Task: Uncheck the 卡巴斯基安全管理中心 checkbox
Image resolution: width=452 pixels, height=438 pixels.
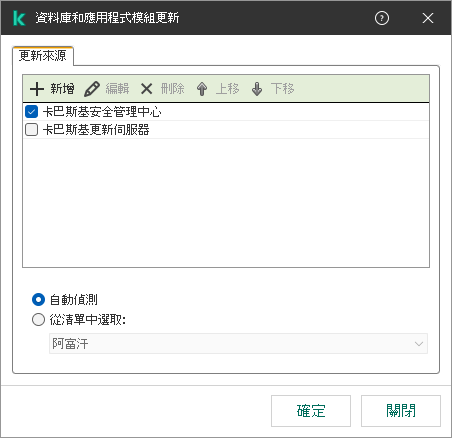Action: pyautogui.click(x=31, y=112)
